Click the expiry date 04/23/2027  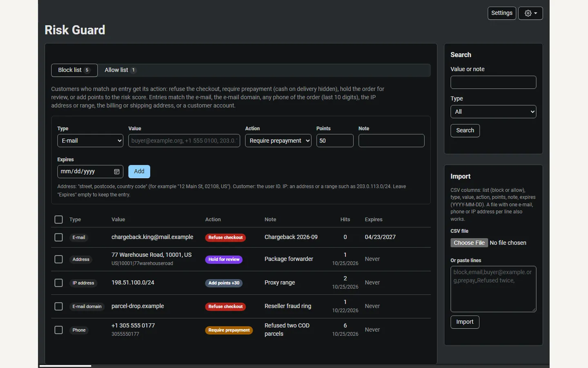coord(380,237)
